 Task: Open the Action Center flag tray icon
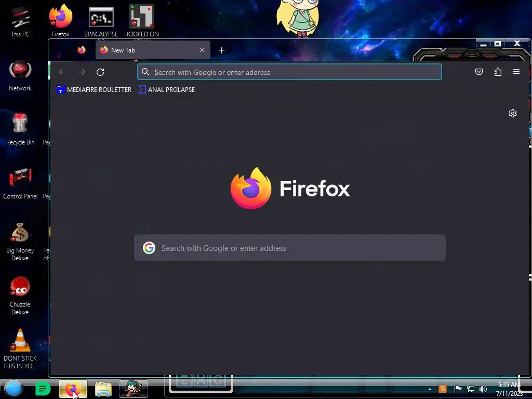pyautogui.click(x=458, y=389)
